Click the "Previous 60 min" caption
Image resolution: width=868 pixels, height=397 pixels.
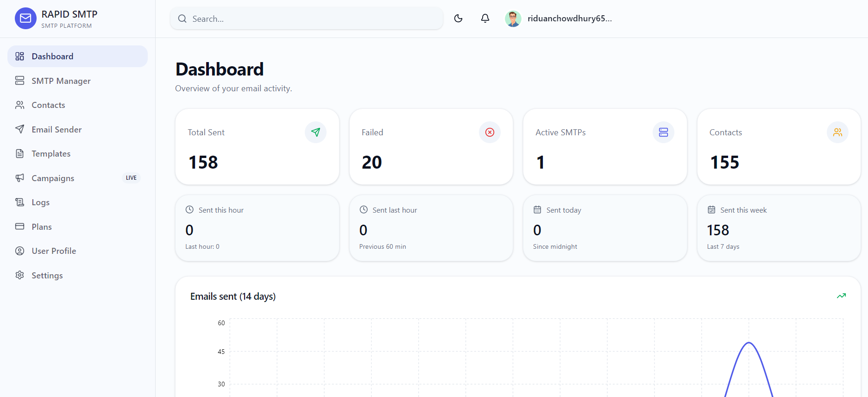(383, 247)
